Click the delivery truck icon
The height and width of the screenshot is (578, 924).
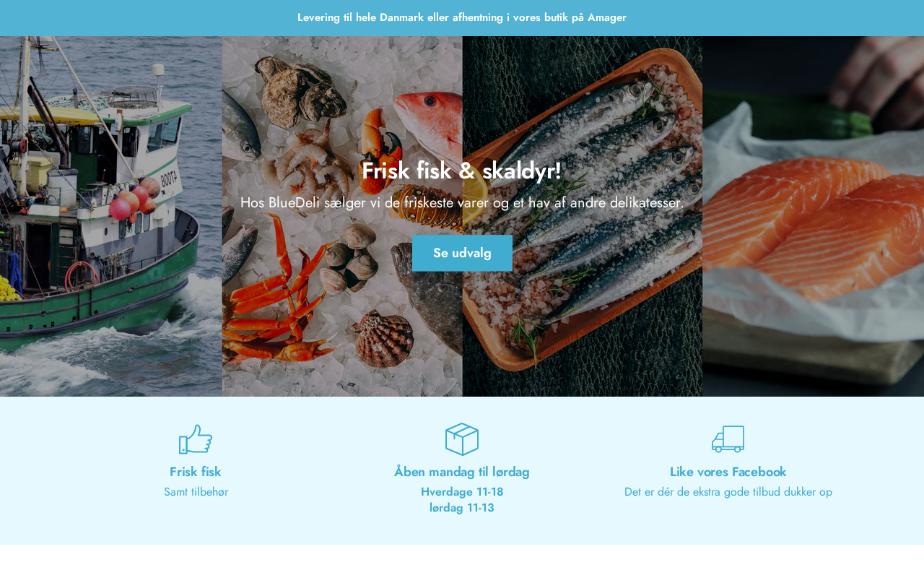(x=728, y=439)
